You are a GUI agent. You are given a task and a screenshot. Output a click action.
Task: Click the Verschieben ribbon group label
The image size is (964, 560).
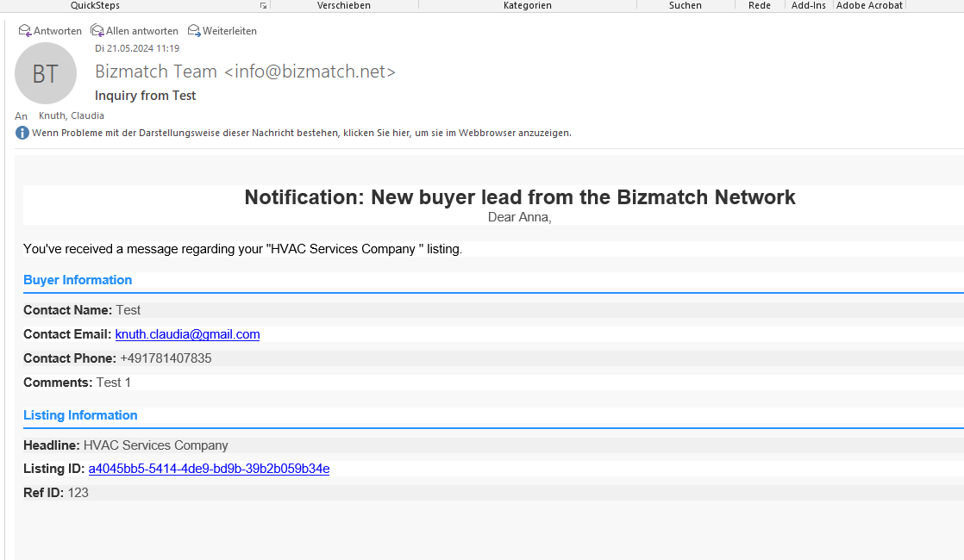coord(344,5)
